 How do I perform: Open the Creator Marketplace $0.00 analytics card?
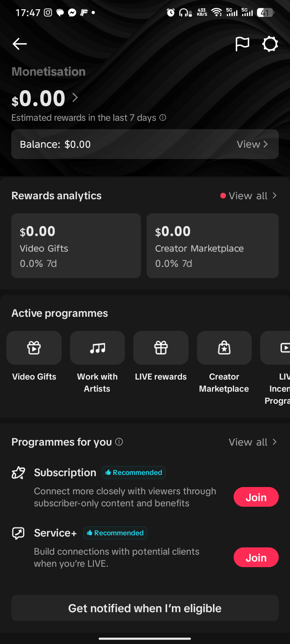[213, 246]
